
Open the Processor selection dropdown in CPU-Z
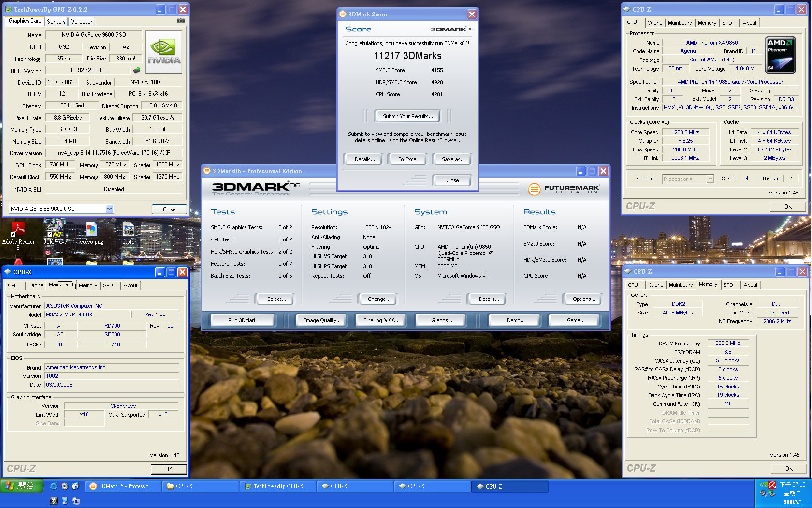(710, 179)
